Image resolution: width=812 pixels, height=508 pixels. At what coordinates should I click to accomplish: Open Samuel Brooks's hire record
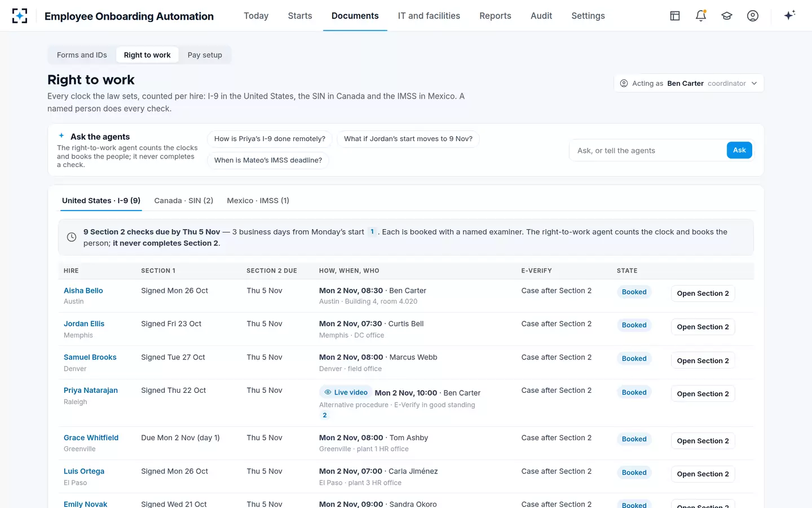[90, 357]
